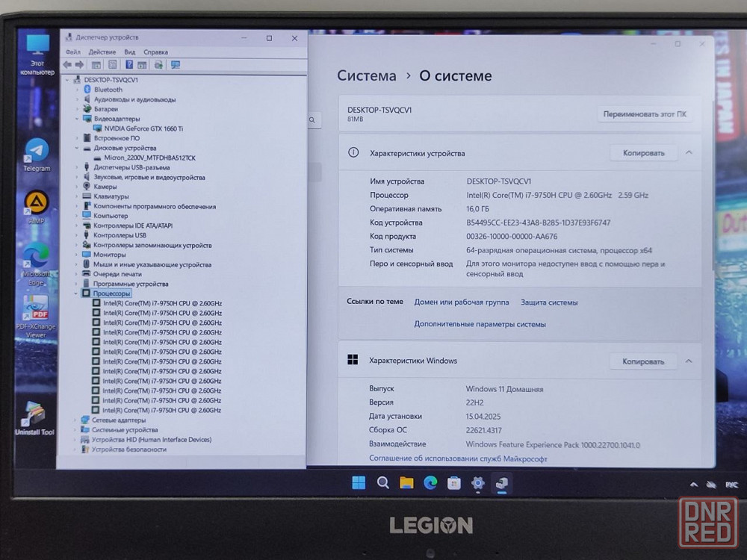Open Edge browser from taskbar
This screenshot has width=747, height=560.
[431, 483]
